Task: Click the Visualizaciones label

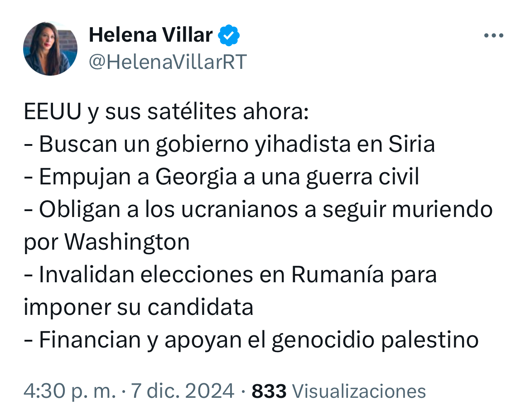Action: [359, 391]
